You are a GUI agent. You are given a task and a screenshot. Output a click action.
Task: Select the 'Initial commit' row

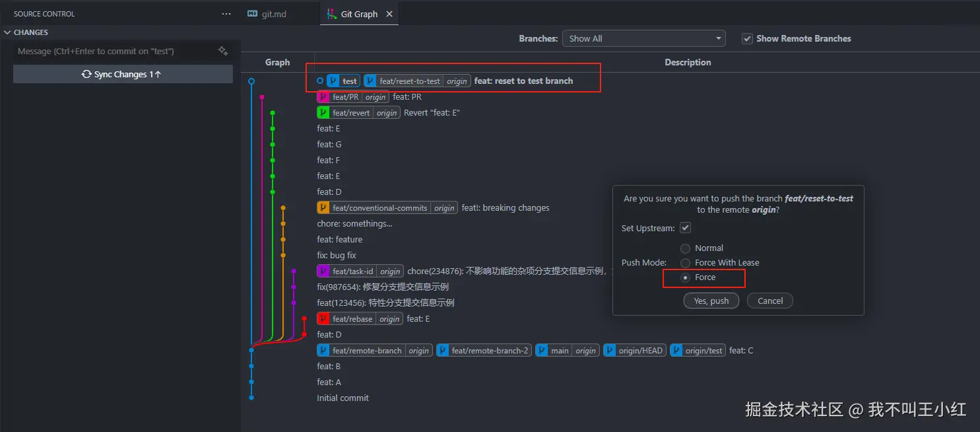pyautogui.click(x=343, y=398)
